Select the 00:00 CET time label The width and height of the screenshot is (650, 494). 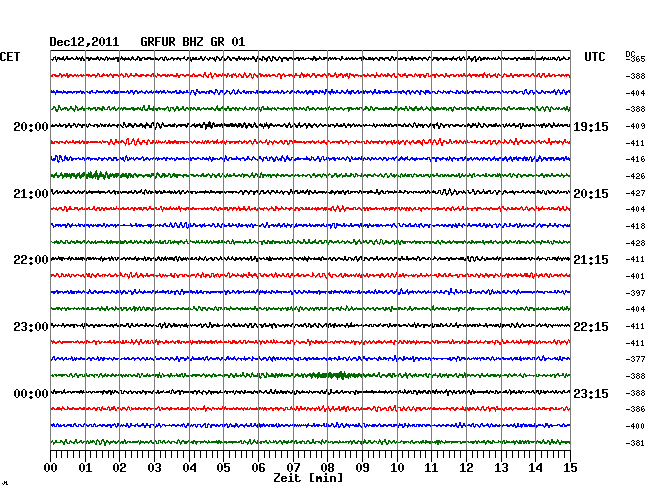(31, 394)
